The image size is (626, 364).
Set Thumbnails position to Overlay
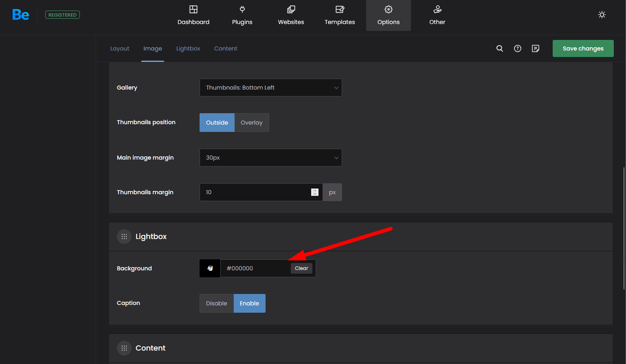251,123
